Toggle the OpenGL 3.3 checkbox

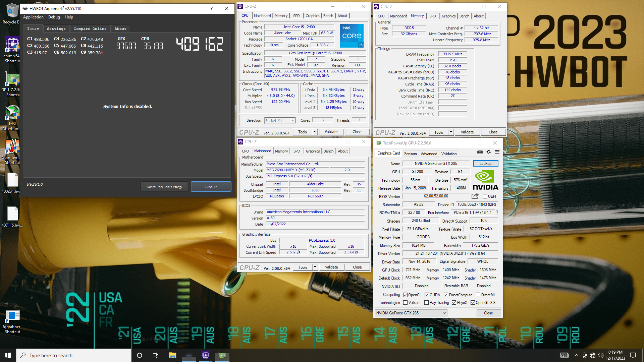[x=473, y=303]
